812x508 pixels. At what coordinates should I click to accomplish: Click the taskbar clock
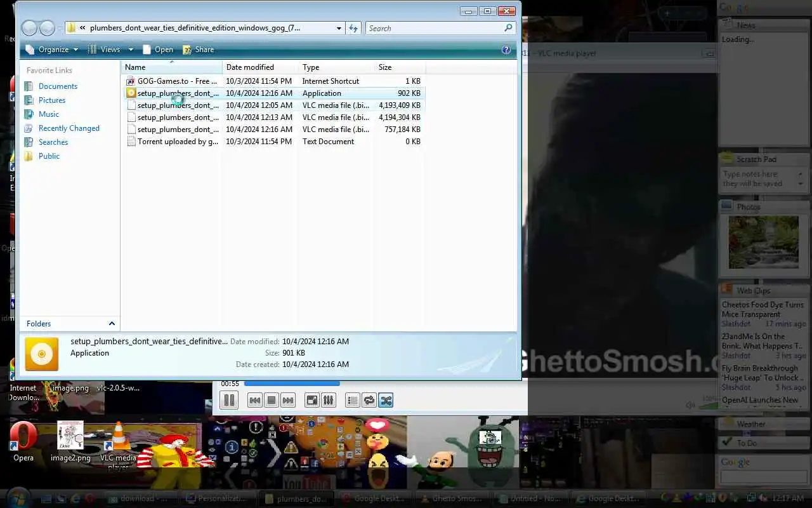(788, 498)
